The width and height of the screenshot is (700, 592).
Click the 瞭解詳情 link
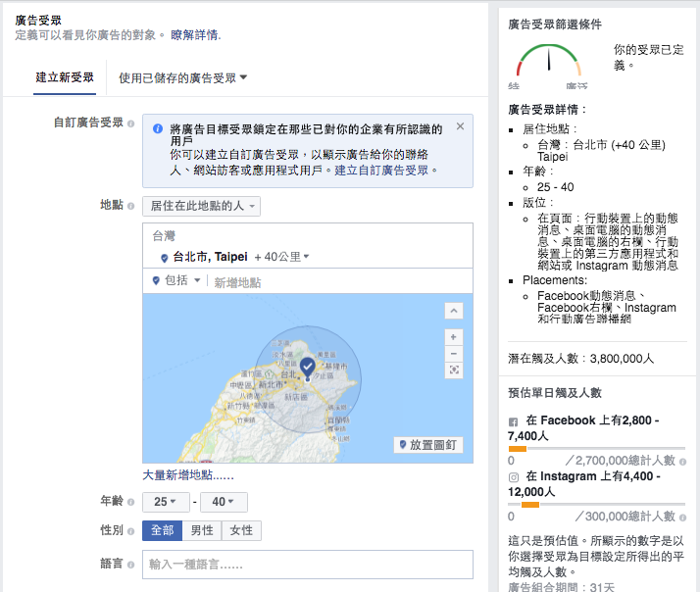coord(195,35)
